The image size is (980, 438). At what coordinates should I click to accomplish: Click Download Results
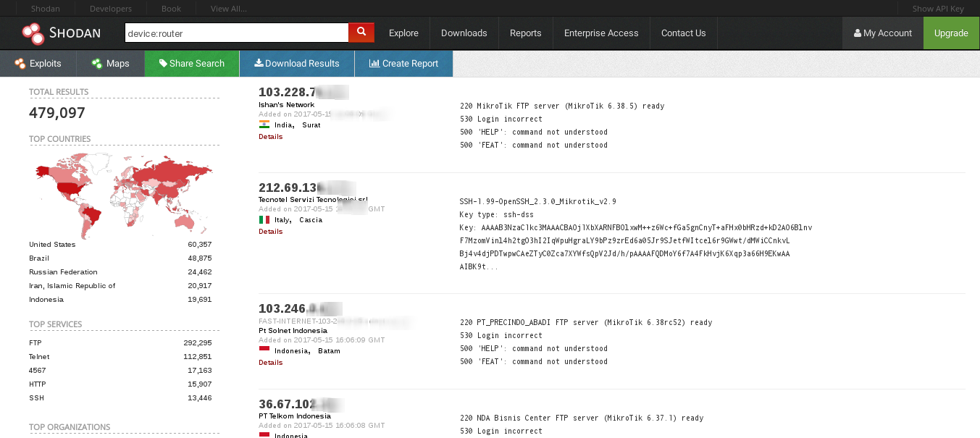[297, 63]
